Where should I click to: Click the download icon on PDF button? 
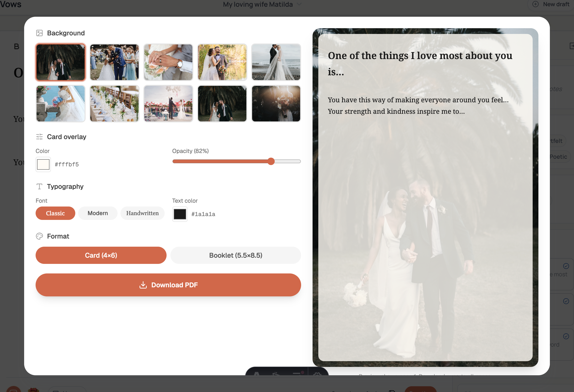143,285
